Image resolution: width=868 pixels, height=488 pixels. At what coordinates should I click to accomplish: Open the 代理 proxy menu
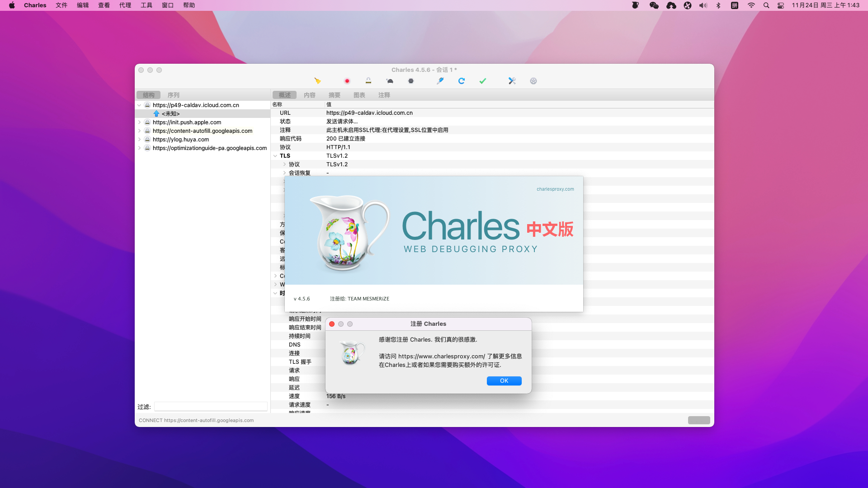click(125, 5)
